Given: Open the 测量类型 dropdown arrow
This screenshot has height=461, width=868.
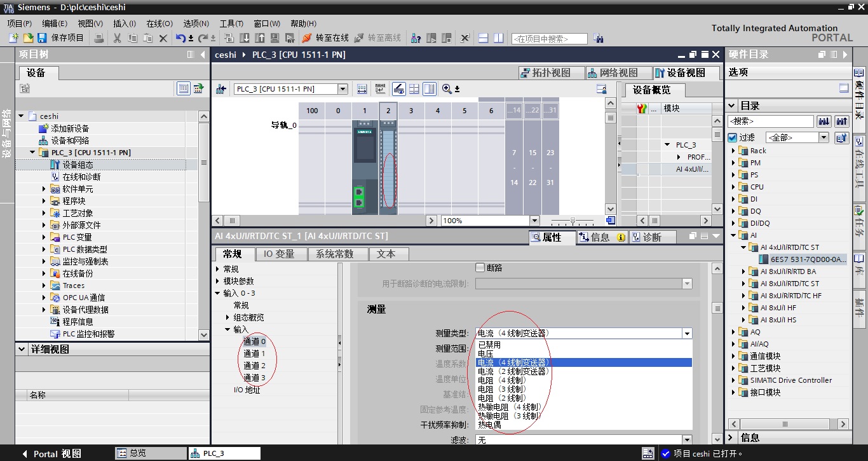Looking at the screenshot, I should (x=687, y=333).
